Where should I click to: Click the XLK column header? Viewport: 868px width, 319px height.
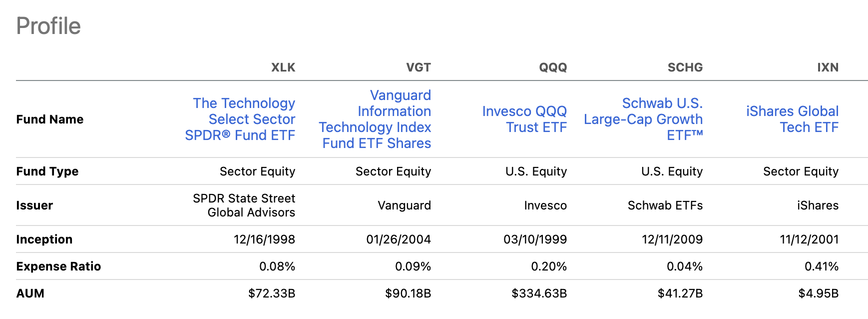point(283,67)
